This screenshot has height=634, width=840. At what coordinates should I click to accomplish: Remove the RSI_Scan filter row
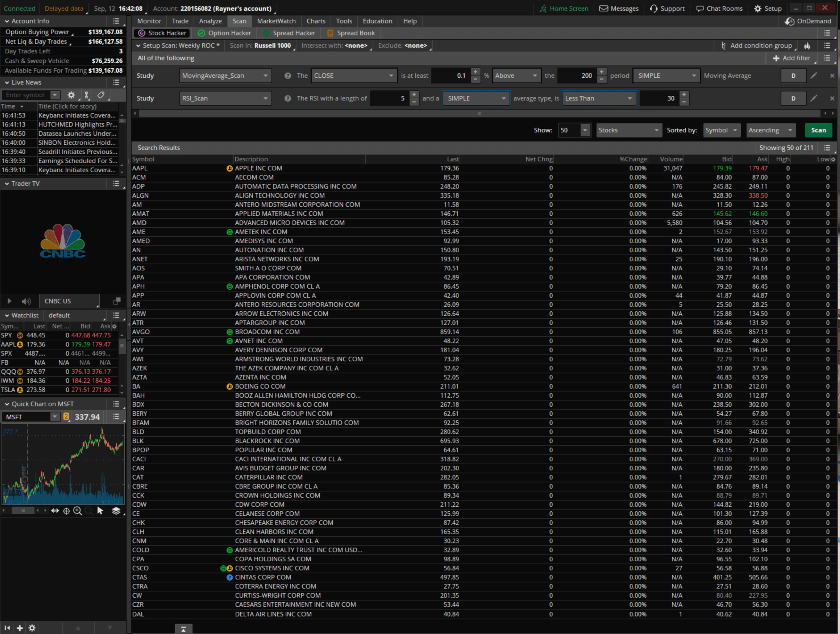(832, 98)
